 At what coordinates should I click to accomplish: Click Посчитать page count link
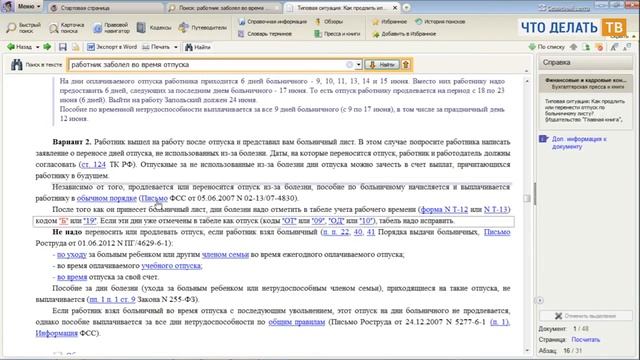(586, 340)
